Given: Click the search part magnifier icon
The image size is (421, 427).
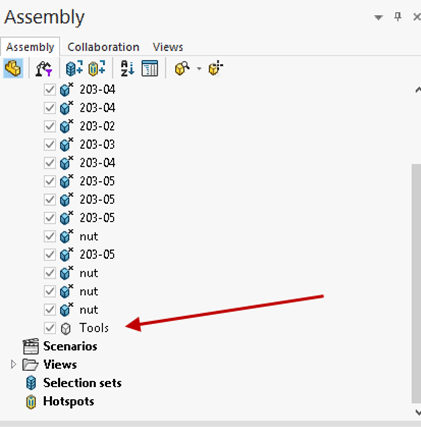Looking at the screenshot, I should coord(182,68).
